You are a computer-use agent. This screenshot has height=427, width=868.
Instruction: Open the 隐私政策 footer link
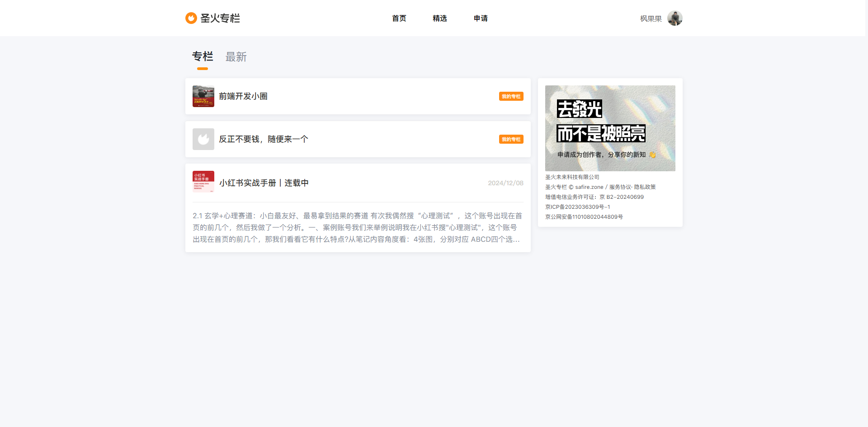click(645, 187)
